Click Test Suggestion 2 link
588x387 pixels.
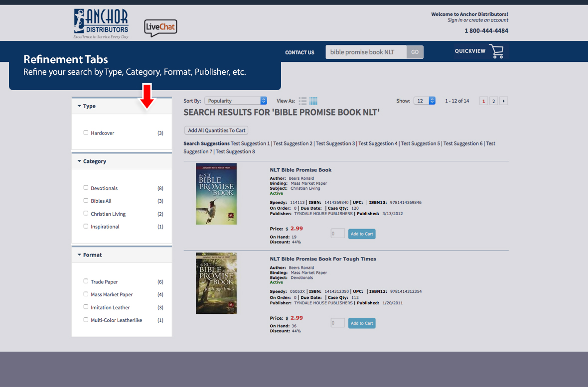point(293,143)
